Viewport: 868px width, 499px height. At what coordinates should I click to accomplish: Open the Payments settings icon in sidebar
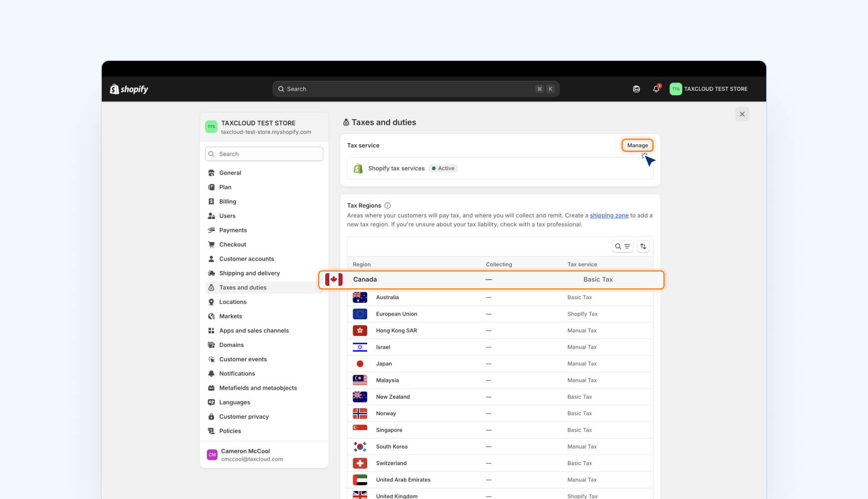212,230
